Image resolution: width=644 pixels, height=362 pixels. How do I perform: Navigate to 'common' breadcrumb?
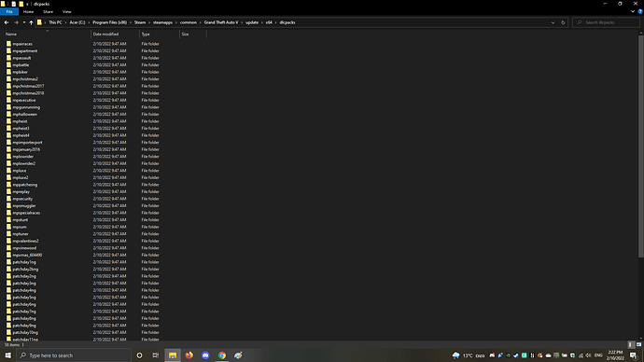189,22
